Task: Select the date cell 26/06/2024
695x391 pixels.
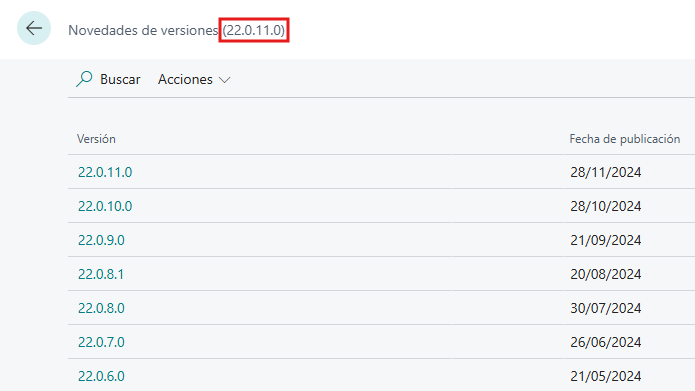Action: tap(605, 342)
